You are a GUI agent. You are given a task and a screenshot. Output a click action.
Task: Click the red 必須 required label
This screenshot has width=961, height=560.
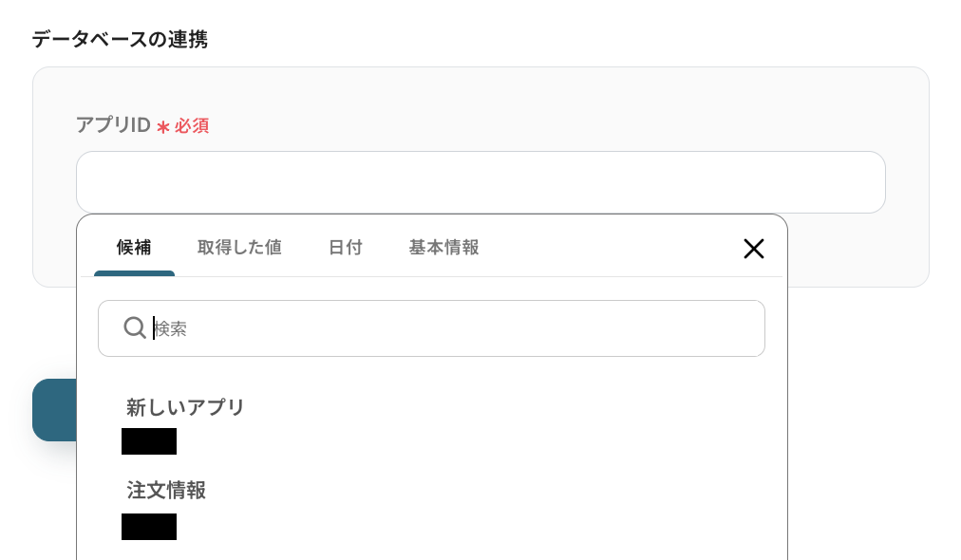click(192, 126)
